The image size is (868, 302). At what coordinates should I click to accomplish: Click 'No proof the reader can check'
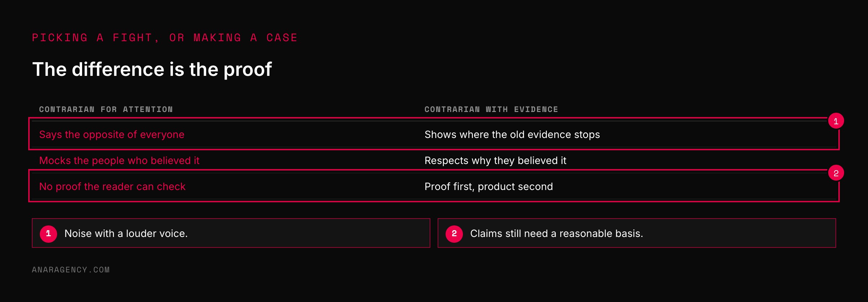click(x=112, y=186)
